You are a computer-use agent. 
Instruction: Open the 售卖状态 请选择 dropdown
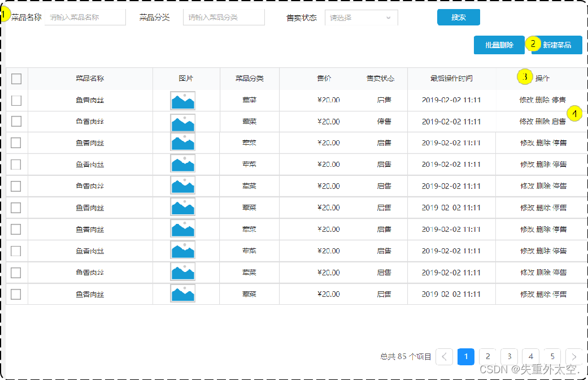click(361, 18)
